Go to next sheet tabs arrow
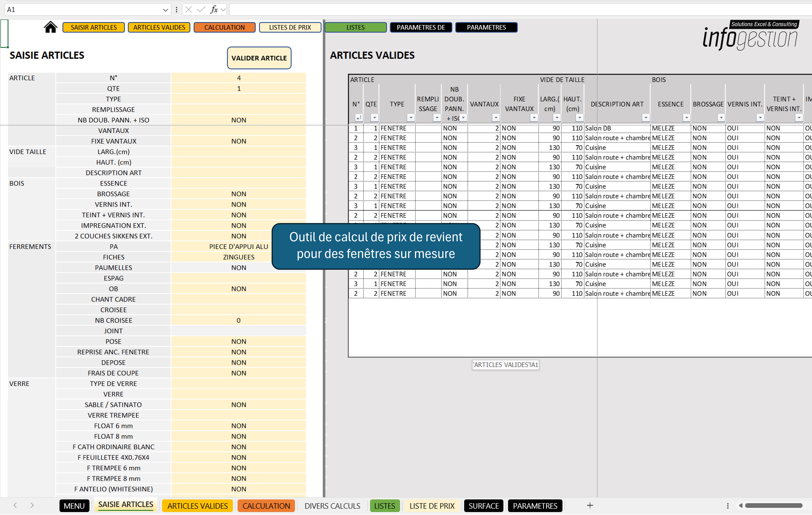This screenshot has width=812, height=515. click(x=32, y=505)
